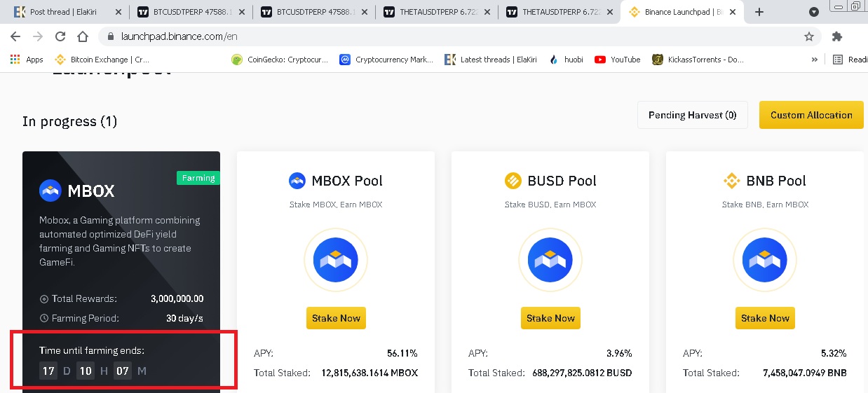Click the Total Rewards icon

(x=44, y=298)
